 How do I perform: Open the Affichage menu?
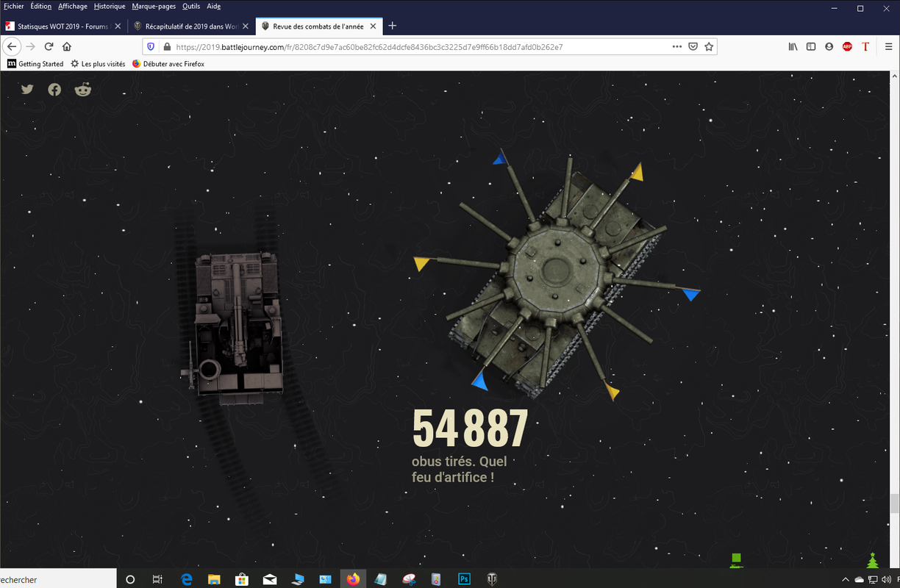(73, 6)
